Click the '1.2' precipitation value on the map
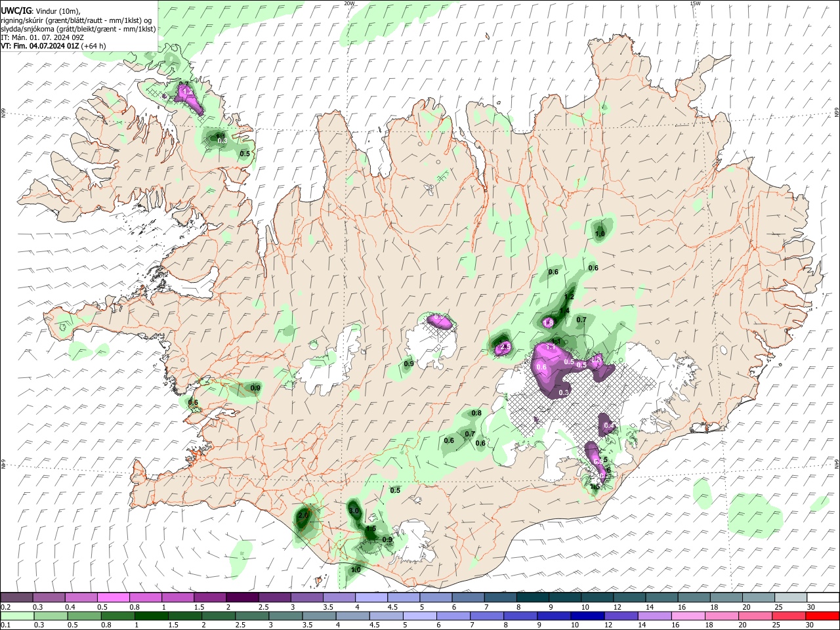Screen dimensions: 840x630 click(x=569, y=297)
